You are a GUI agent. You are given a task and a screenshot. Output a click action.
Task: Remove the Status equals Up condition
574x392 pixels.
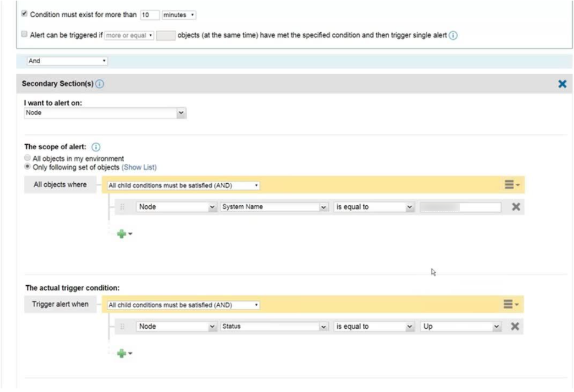tap(514, 326)
